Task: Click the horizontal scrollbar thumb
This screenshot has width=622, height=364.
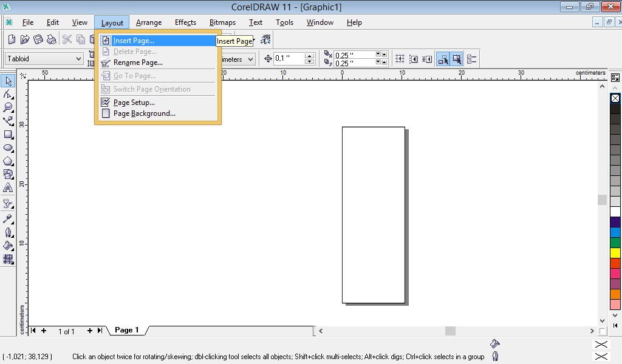Action: [450, 331]
